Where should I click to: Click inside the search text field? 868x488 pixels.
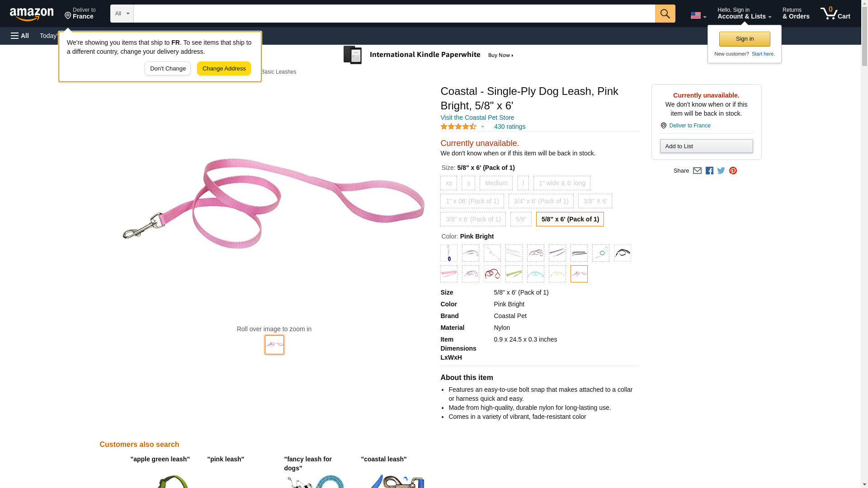394,14
